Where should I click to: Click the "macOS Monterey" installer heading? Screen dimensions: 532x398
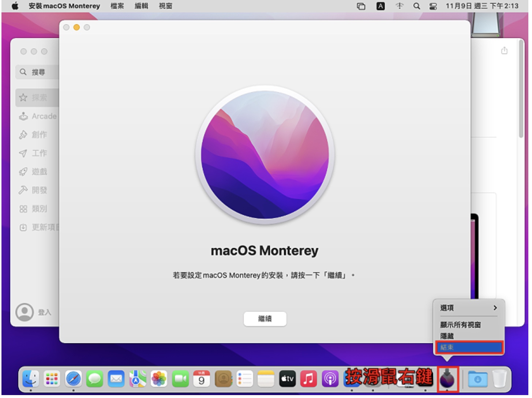coord(265,251)
